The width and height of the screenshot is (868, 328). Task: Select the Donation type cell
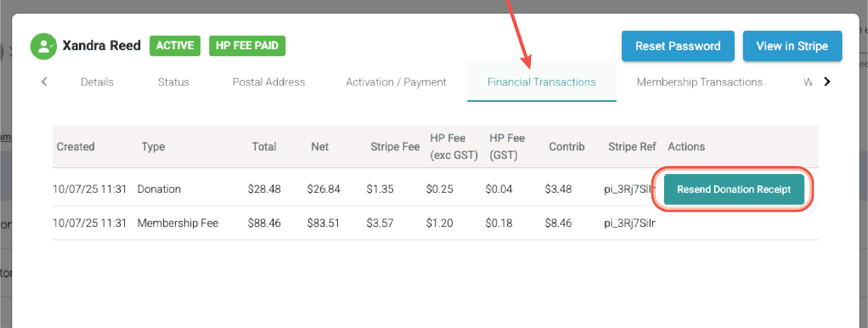[x=159, y=189]
